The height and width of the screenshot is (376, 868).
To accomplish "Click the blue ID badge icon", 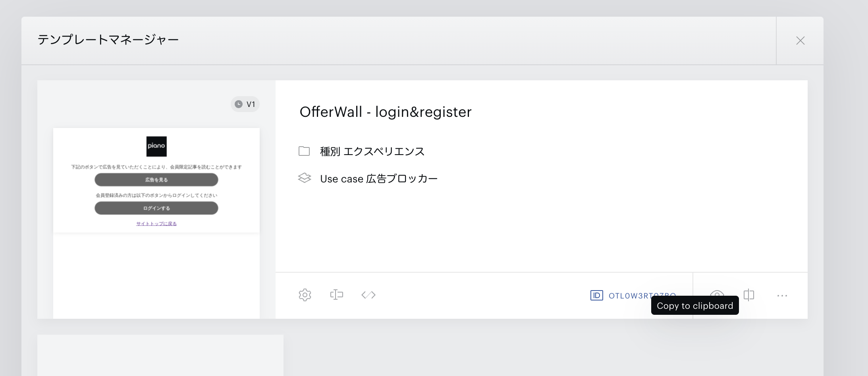I will [596, 295].
